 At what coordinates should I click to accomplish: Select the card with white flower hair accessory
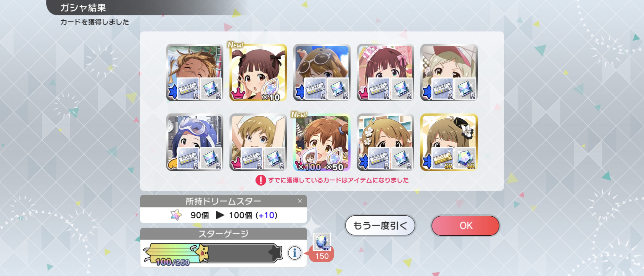(385, 142)
